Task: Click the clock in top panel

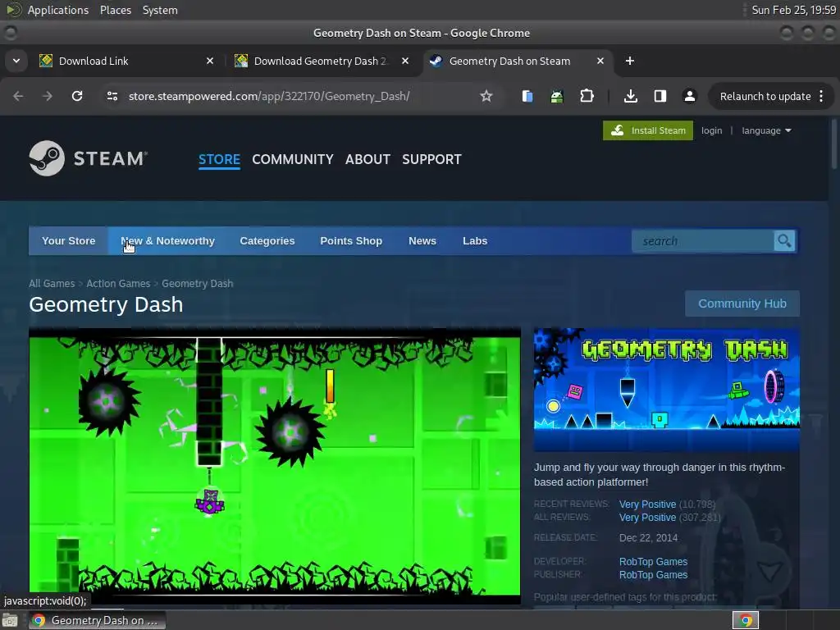Action: (793, 10)
